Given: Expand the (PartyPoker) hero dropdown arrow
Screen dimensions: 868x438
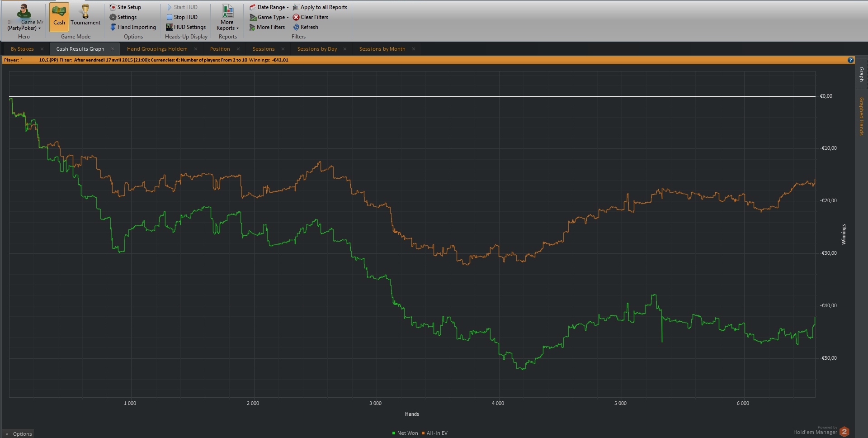Looking at the screenshot, I should (x=40, y=29).
